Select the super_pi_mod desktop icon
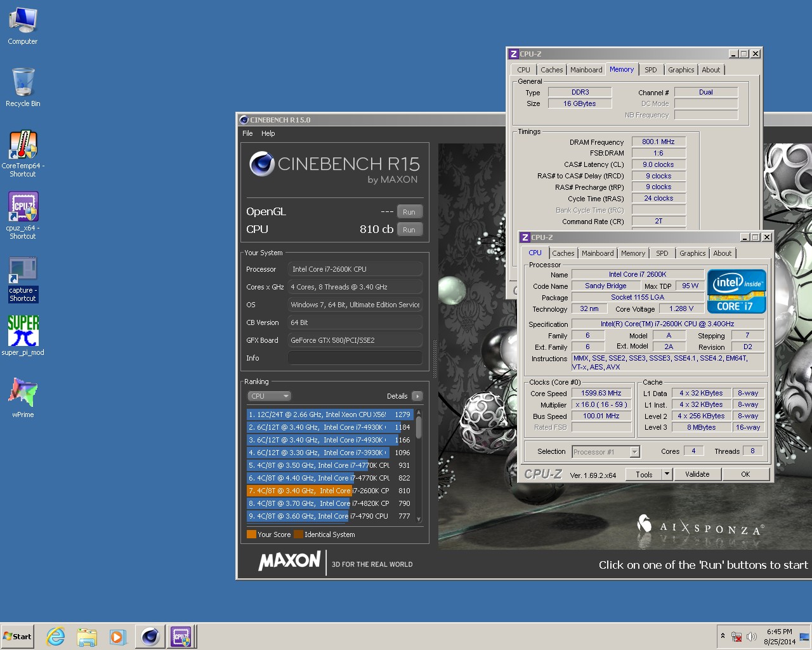 (x=23, y=335)
